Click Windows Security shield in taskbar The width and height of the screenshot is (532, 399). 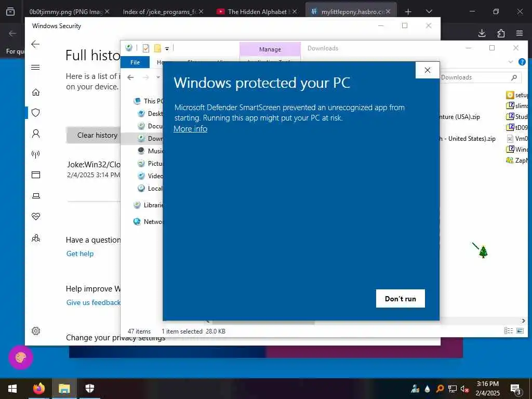[90, 389]
